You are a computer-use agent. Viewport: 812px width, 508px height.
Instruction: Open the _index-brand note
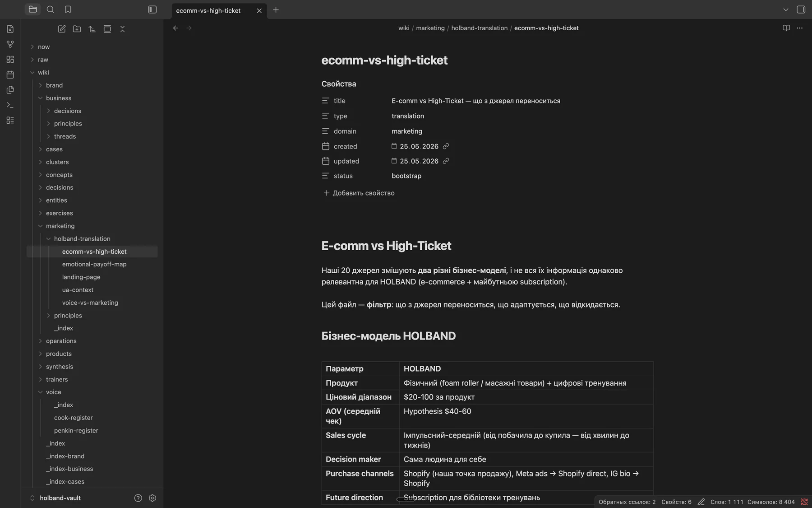(x=65, y=456)
